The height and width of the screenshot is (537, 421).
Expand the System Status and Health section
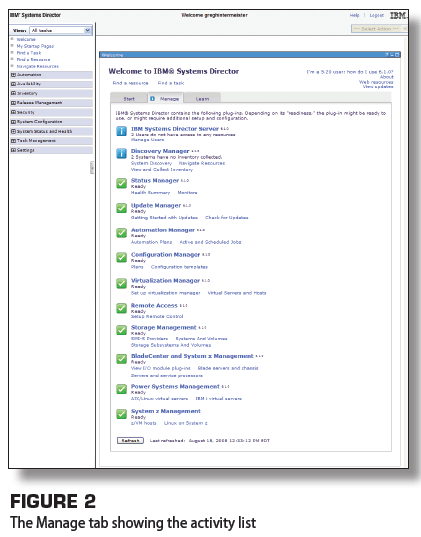coord(13,131)
